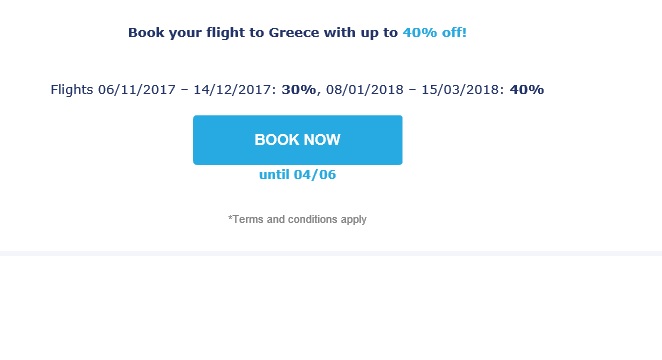Click the light-blue '40% off!' headline text
662x360 pixels.
pyautogui.click(x=434, y=32)
